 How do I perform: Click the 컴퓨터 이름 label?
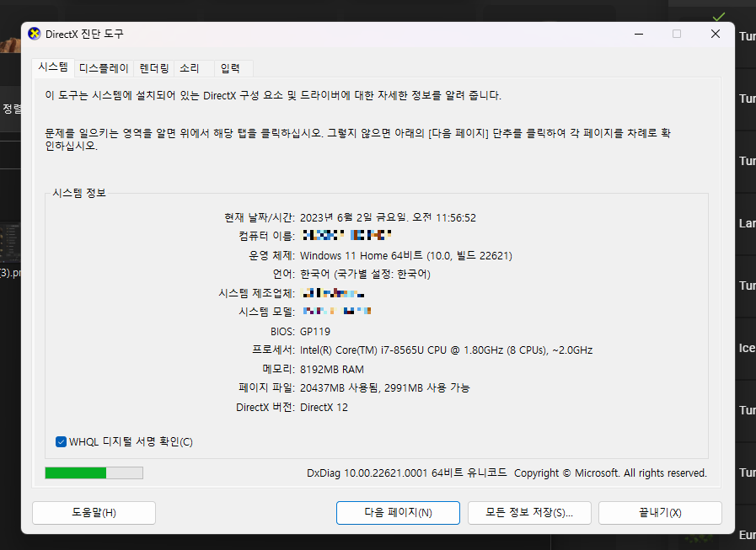[266, 236]
